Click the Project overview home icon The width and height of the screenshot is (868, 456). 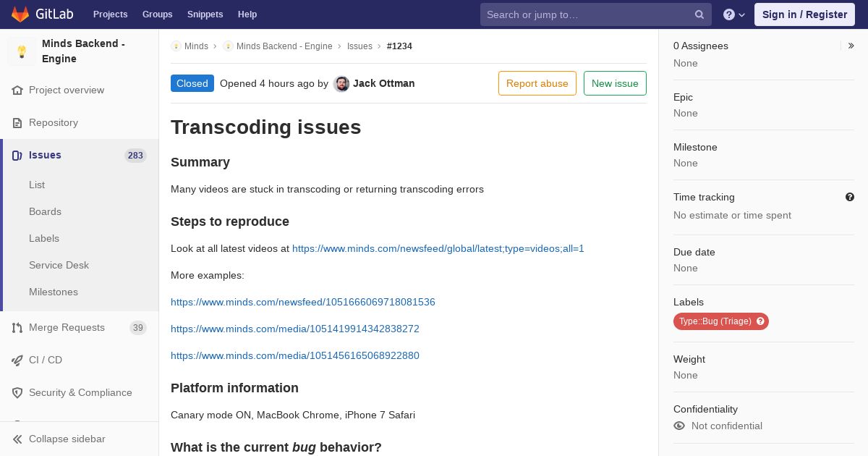pyautogui.click(x=17, y=90)
